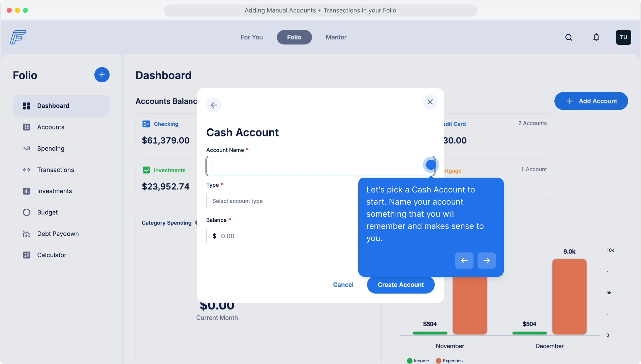Open the TU user profile avatar
This screenshot has height=364, width=641.
(623, 37)
